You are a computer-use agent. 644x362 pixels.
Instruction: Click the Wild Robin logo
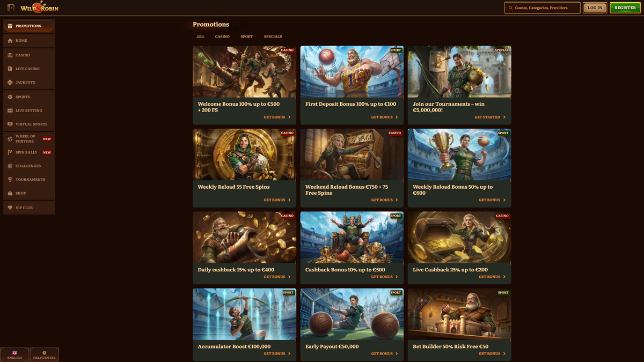pos(39,8)
